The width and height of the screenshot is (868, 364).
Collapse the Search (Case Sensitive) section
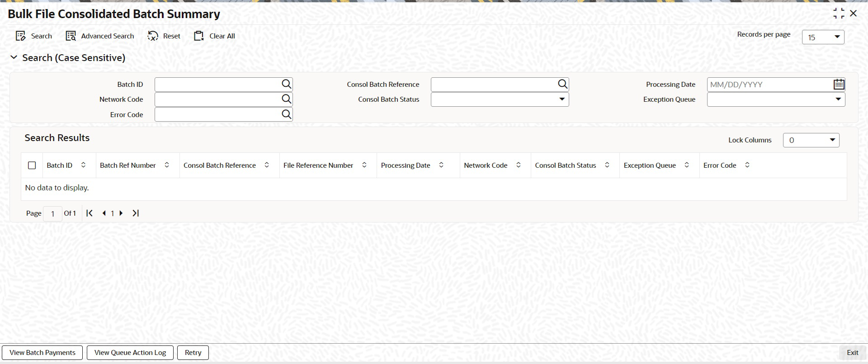click(14, 57)
